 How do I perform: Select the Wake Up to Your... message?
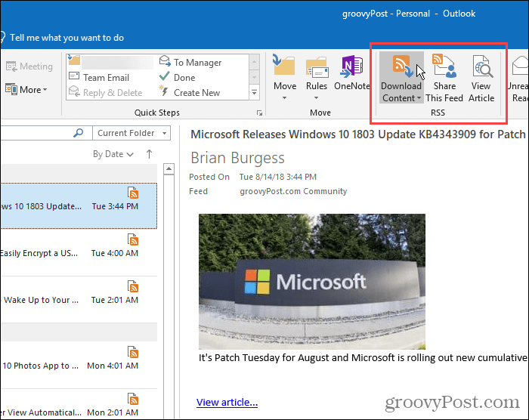coord(79,300)
